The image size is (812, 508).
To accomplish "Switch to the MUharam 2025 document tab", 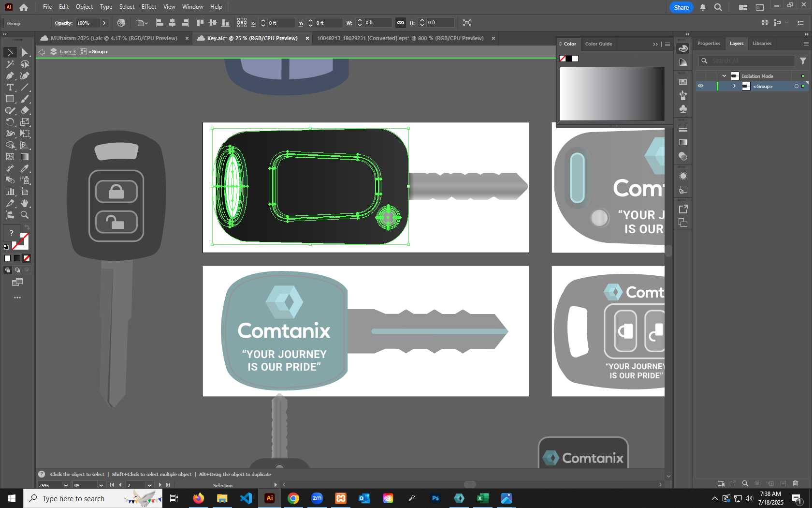I will [114, 38].
